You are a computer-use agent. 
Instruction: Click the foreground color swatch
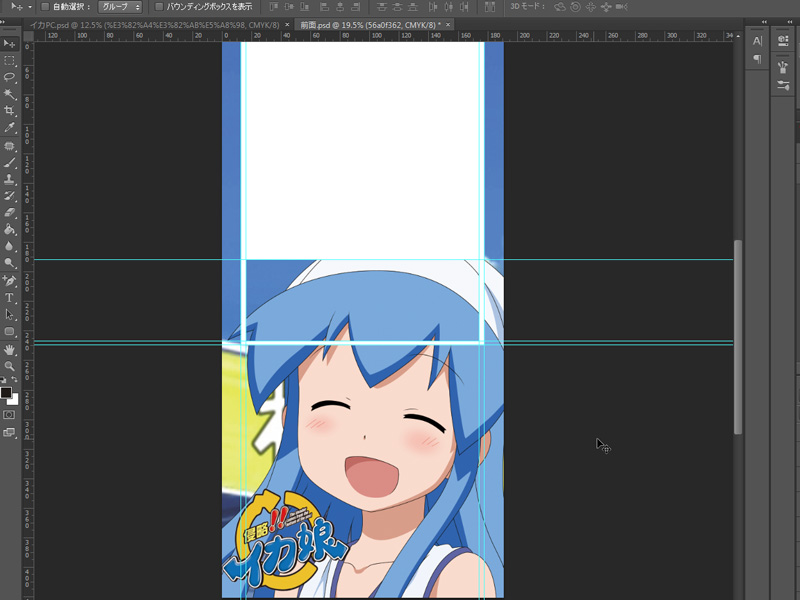click(6, 392)
